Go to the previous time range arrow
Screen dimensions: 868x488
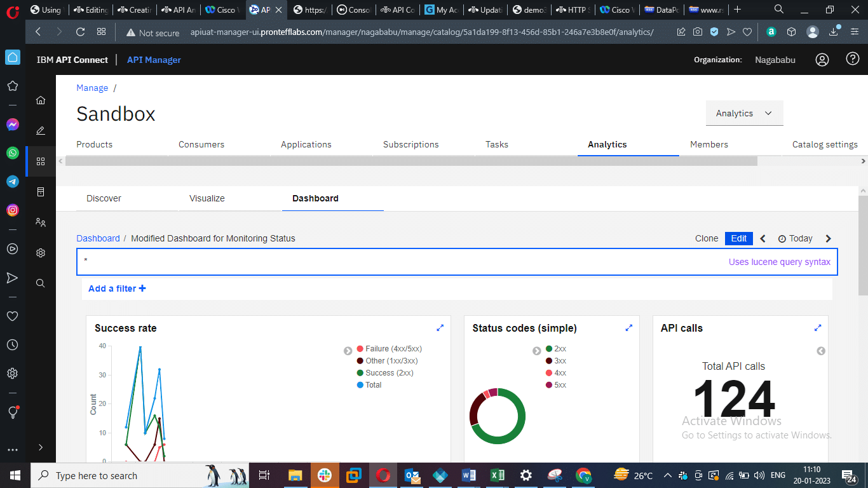(763, 238)
